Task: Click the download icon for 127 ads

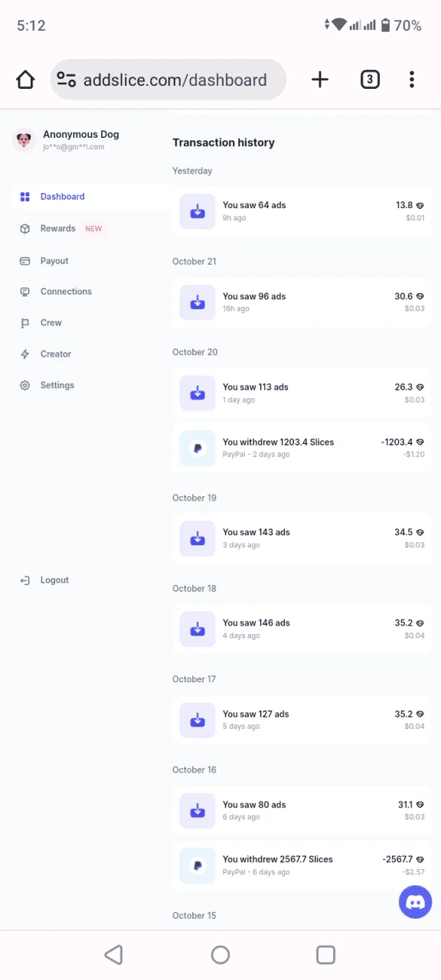Action: [x=198, y=720]
